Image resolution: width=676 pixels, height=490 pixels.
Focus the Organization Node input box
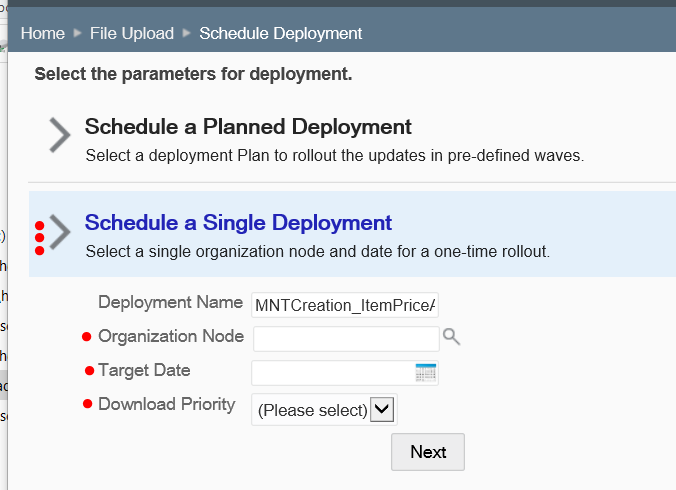coord(346,339)
